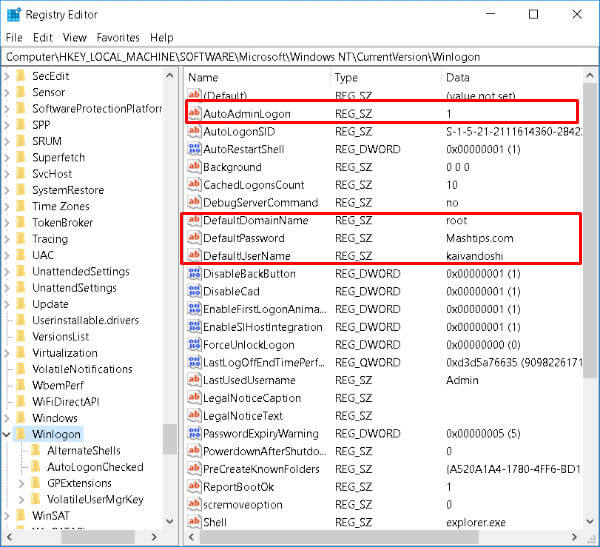Image resolution: width=600 pixels, height=547 pixels.
Task: Click the values pane scroll up arrow
Action: [x=590, y=76]
